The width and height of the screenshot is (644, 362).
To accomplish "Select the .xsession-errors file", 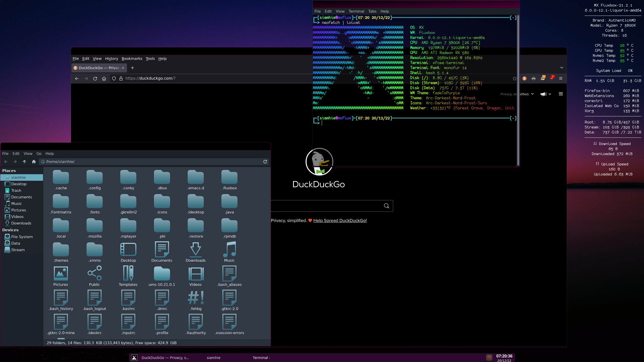I will [229, 324].
